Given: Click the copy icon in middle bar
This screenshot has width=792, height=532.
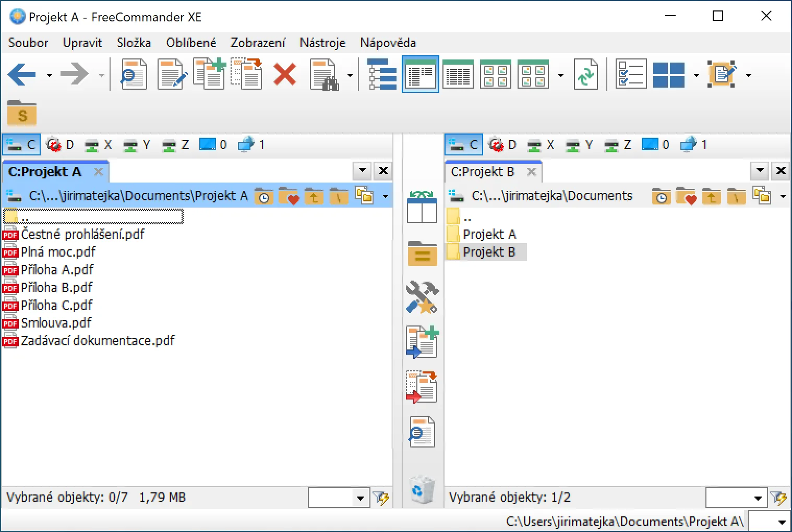Looking at the screenshot, I should (x=423, y=342).
